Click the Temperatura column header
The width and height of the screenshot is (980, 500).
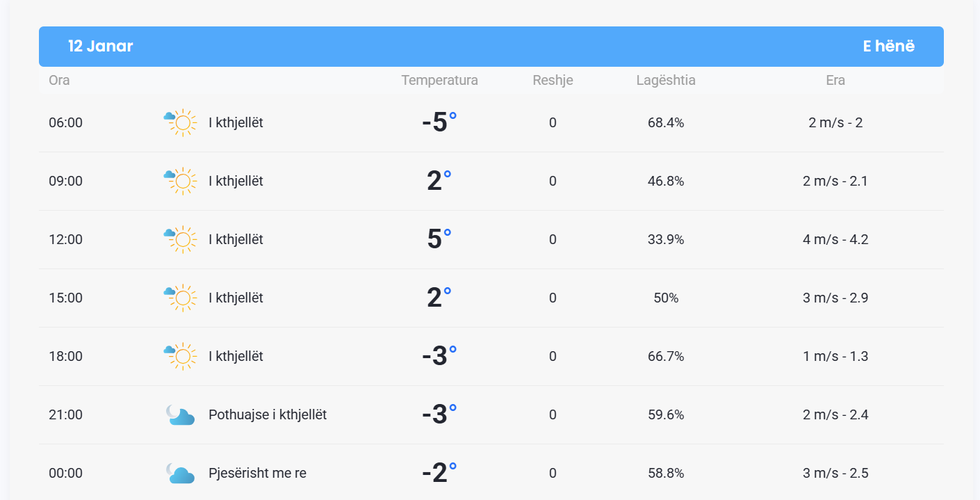[439, 80]
